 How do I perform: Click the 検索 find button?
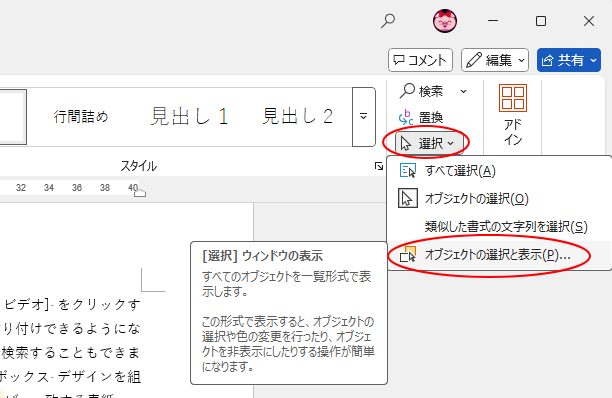point(422,91)
